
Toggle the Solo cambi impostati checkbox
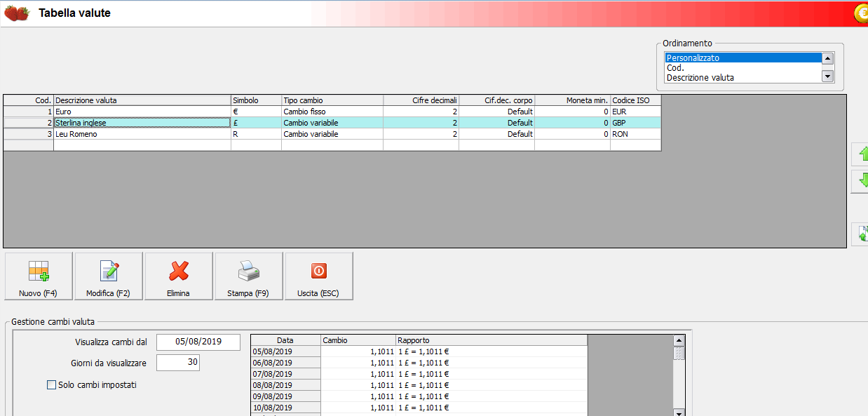coord(51,384)
